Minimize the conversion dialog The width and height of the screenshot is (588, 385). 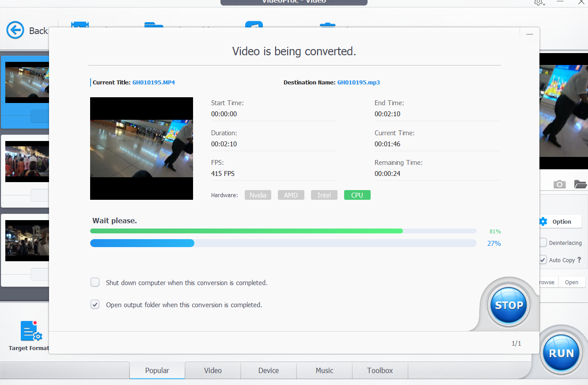point(529,34)
